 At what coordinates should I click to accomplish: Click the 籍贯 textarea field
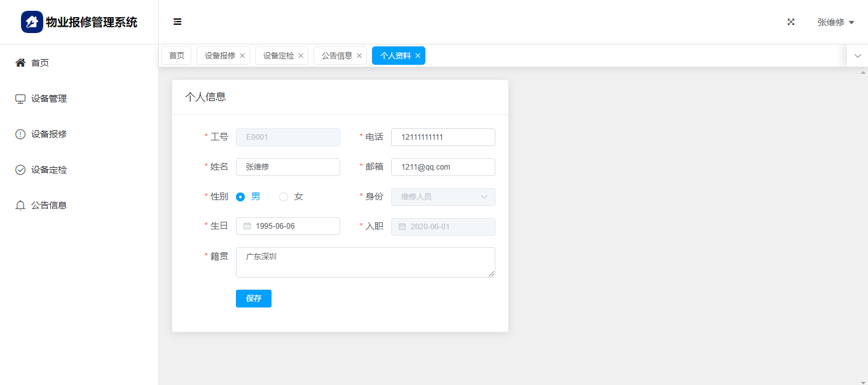click(365, 262)
